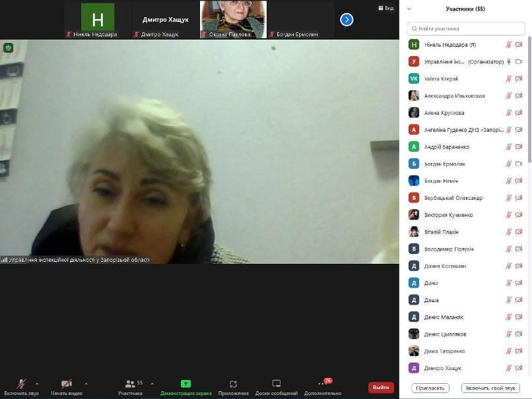Click the green security shield icon
Viewport: 532px width, 399px height.
coord(9,47)
